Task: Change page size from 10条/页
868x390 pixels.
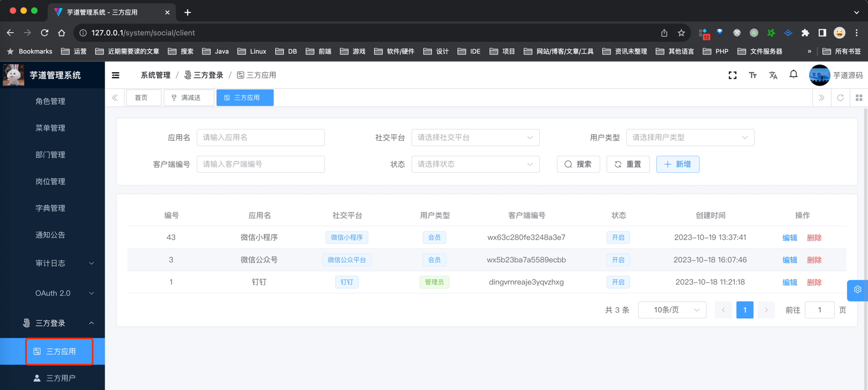Action: point(672,310)
